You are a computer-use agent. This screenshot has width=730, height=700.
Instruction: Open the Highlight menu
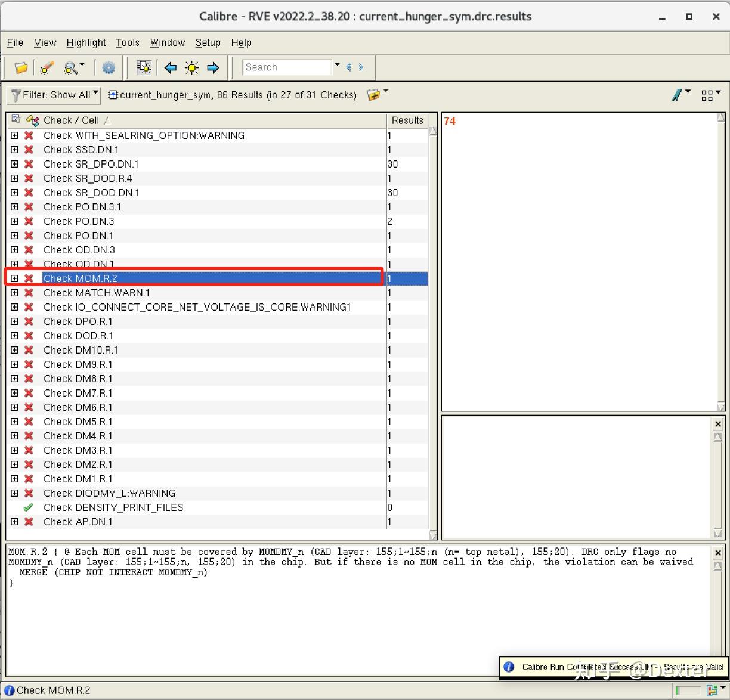[86, 42]
